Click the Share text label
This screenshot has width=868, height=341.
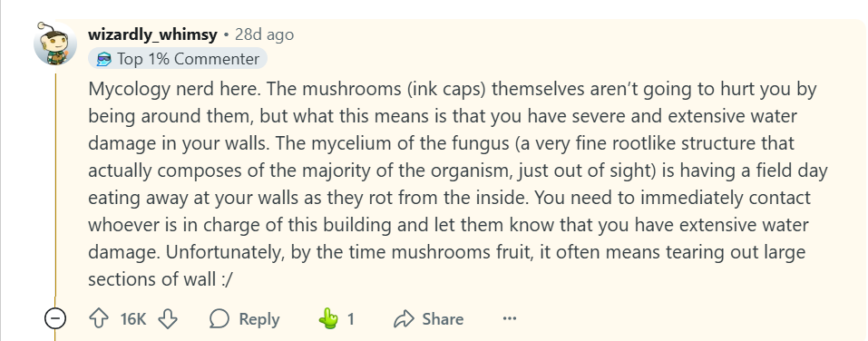coord(443,319)
